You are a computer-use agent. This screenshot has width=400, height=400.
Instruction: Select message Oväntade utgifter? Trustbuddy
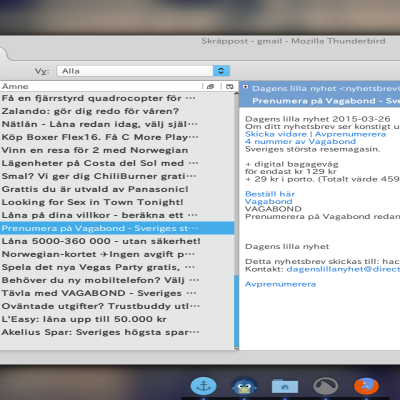point(117,306)
